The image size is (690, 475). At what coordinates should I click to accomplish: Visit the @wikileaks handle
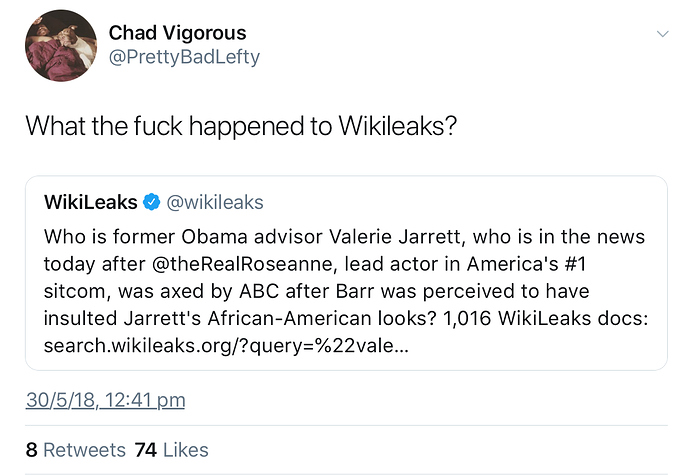tap(215, 203)
